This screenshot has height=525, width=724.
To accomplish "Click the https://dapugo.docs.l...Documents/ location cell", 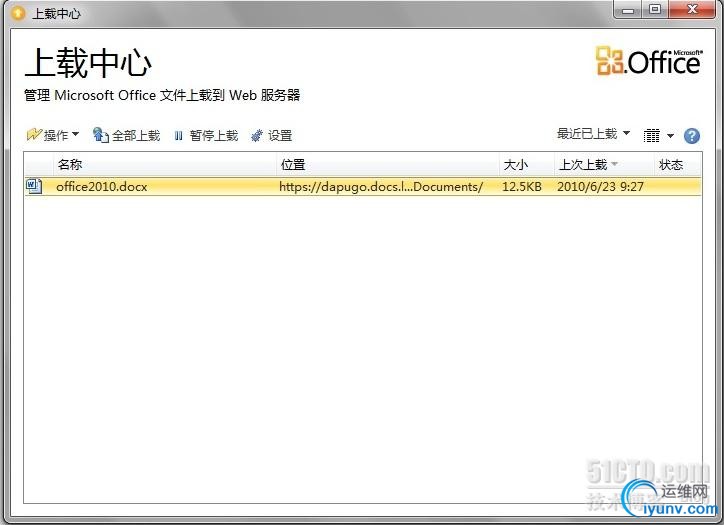I will (381, 187).
